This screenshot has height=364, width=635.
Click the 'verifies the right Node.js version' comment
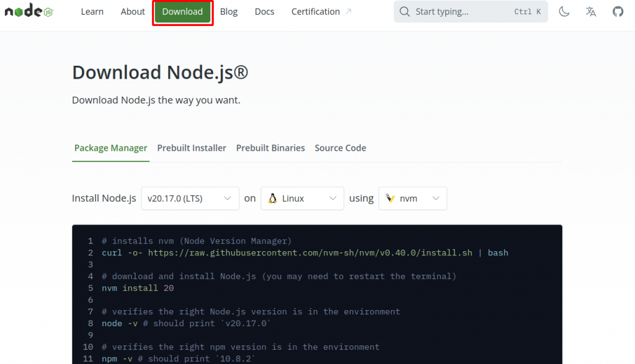(x=251, y=311)
